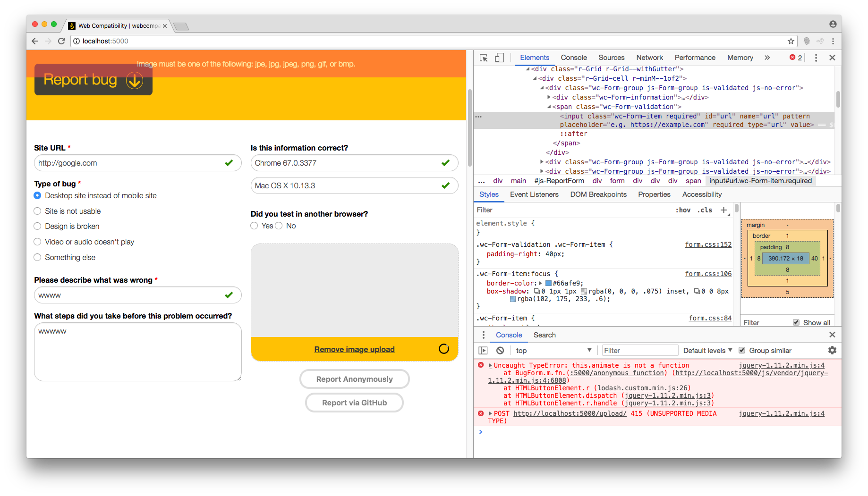The image size is (868, 496).
Task: Close the console drawer
Action: 832,335
